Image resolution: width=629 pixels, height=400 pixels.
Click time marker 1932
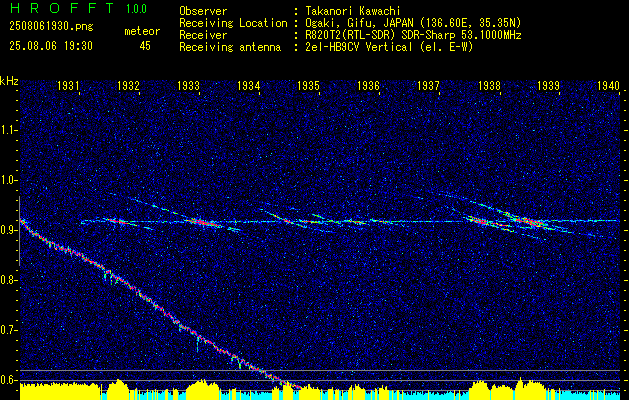pyautogui.click(x=128, y=85)
